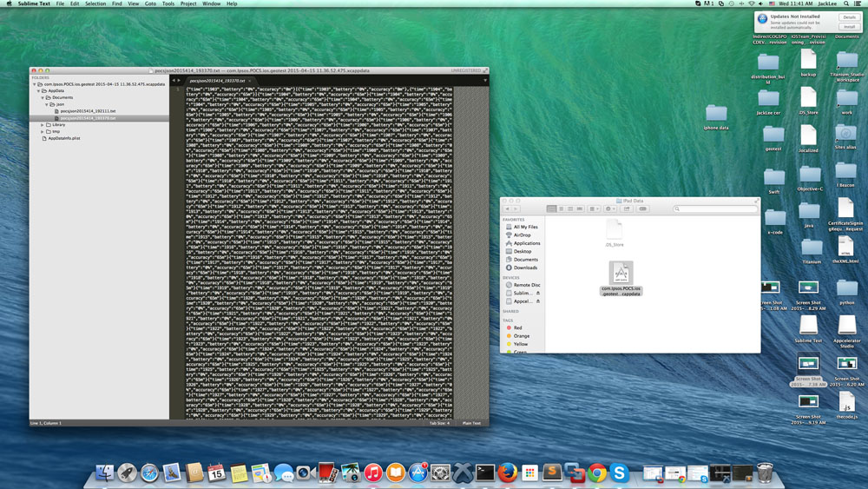The width and height of the screenshot is (868, 489).
Task: Open Finder from the Dock
Action: coord(105,473)
